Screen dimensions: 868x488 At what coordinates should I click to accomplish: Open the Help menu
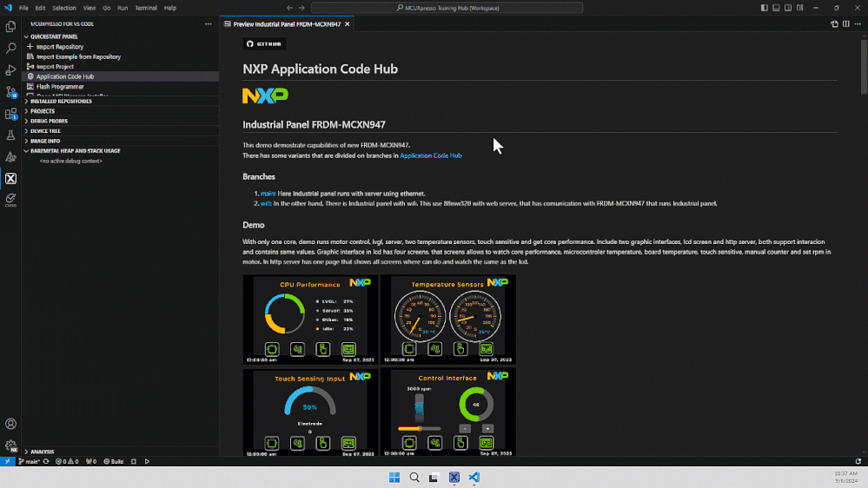coord(170,8)
